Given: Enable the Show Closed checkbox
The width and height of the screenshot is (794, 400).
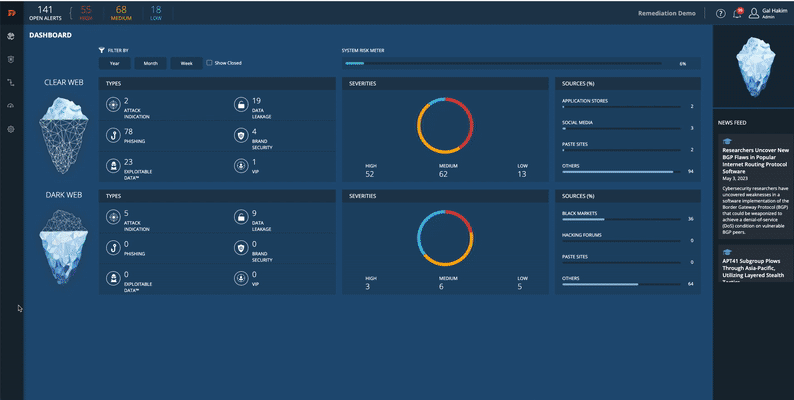Looking at the screenshot, I should point(209,63).
